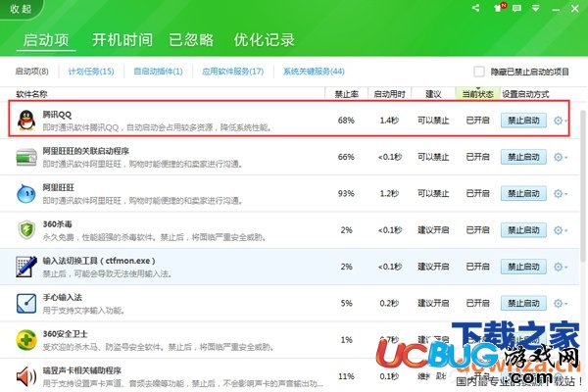The height and width of the screenshot is (392, 588).
Task: Click the ctfmon.exe input tool icon
Action: pyautogui.click(x=26, y=267)
